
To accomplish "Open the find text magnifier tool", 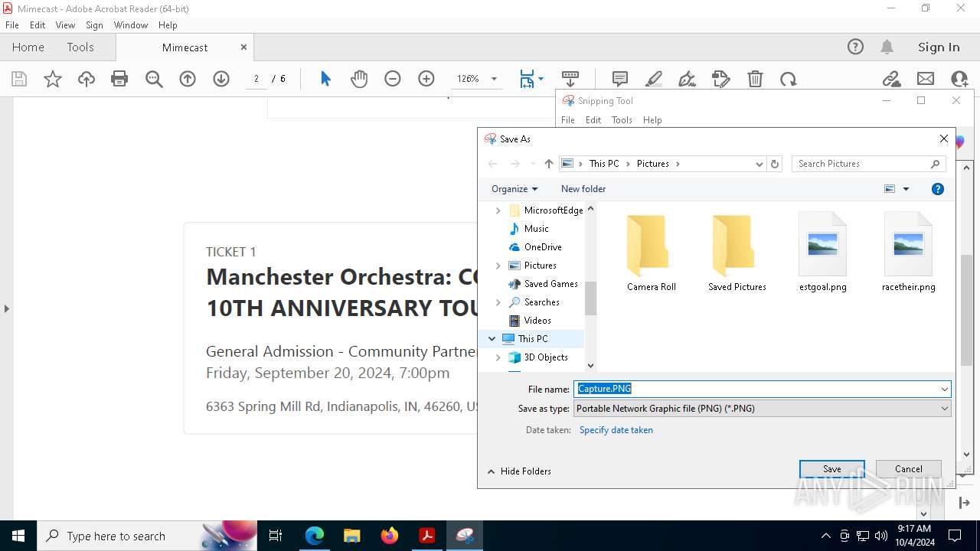I will click(x=154, y=79).
